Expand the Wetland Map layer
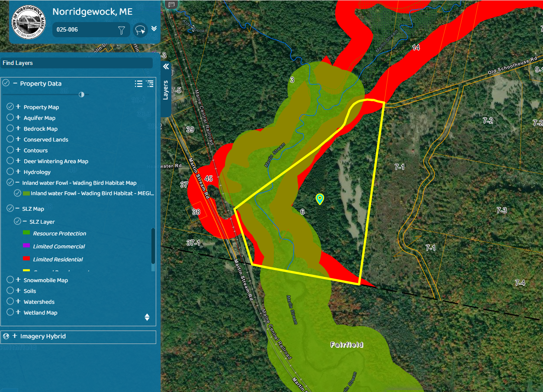This screenshot has width=543, height=392. [x=18, y=312]
